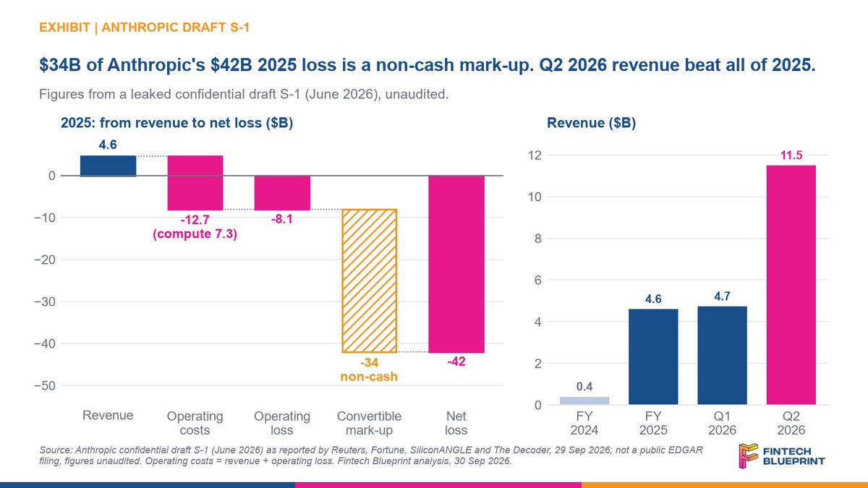Click the chart title '2025: from revenue to net loss ($B)'
The height and width of the screenshot is (488, 868).
pos(176,124)
